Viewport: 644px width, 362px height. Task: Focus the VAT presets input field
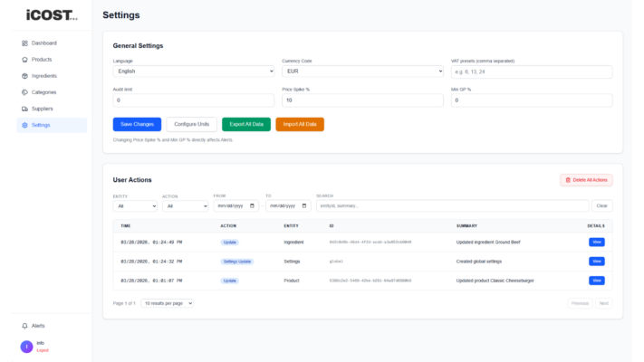click(x=532, y=71)
